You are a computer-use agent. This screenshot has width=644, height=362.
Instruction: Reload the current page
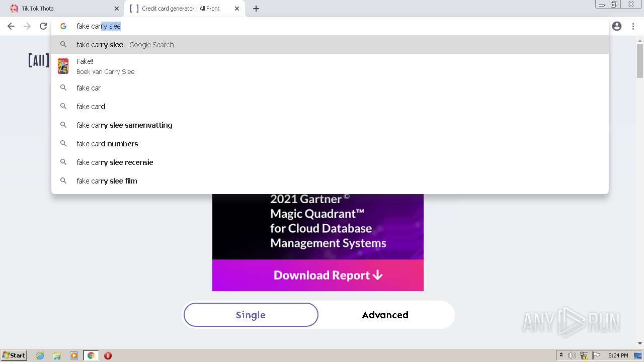tap(43, 26)
